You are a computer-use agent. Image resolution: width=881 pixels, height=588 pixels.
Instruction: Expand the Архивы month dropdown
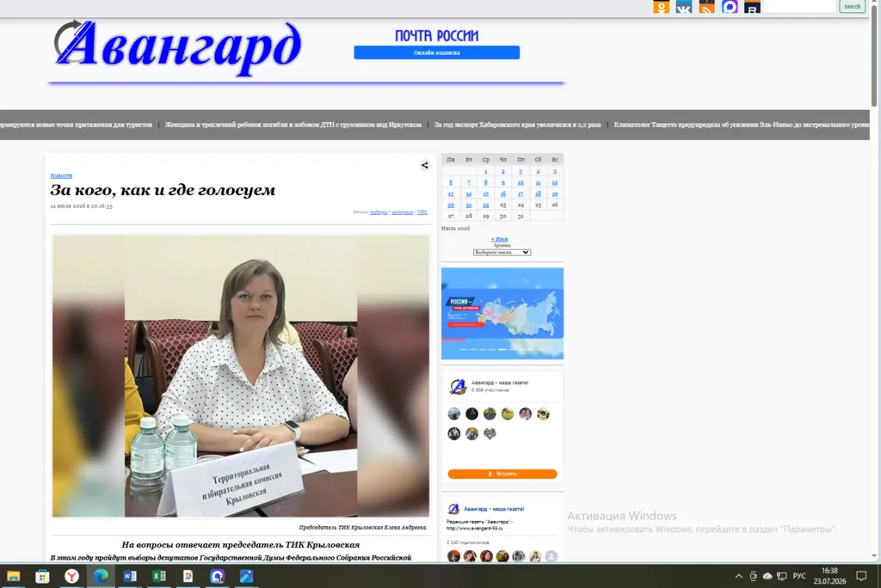tap(502, 252)
